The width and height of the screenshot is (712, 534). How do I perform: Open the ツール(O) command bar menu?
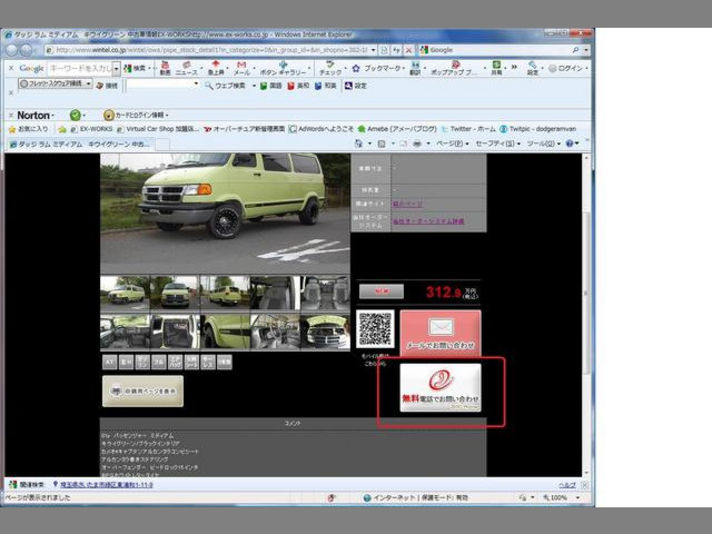pyautogui.click(x=543, y=143)
